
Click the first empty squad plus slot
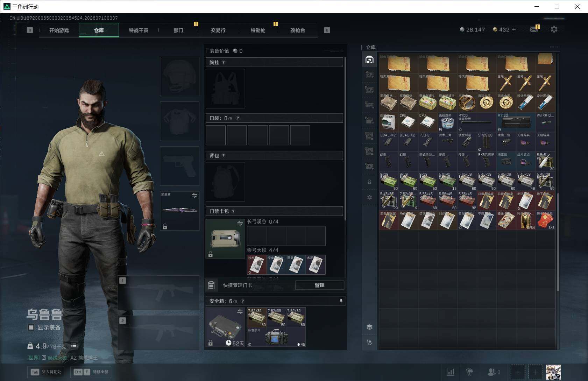[518, 372]
